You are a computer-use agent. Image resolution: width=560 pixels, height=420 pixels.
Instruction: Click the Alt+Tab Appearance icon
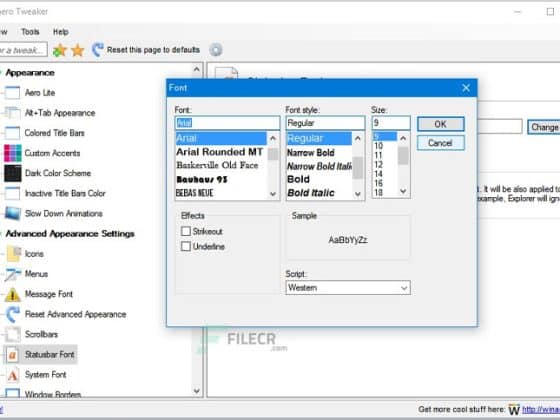pyautogui.click(x=12, y=113)
